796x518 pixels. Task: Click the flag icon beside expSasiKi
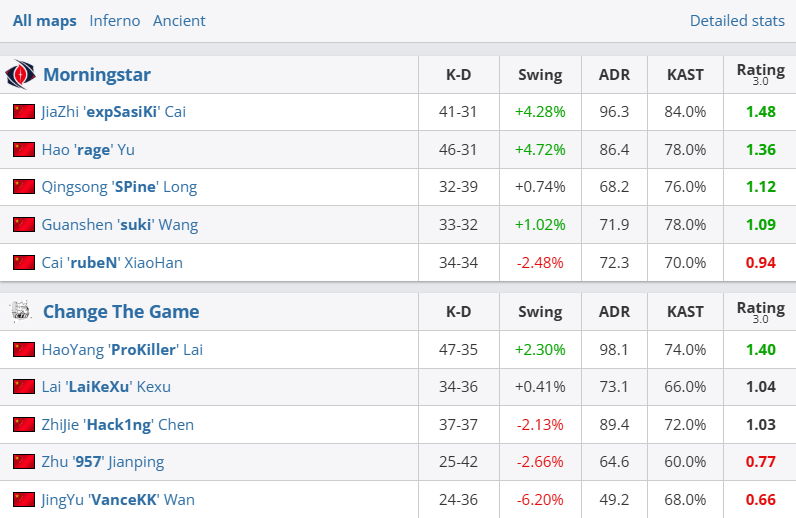pos(24,112)
